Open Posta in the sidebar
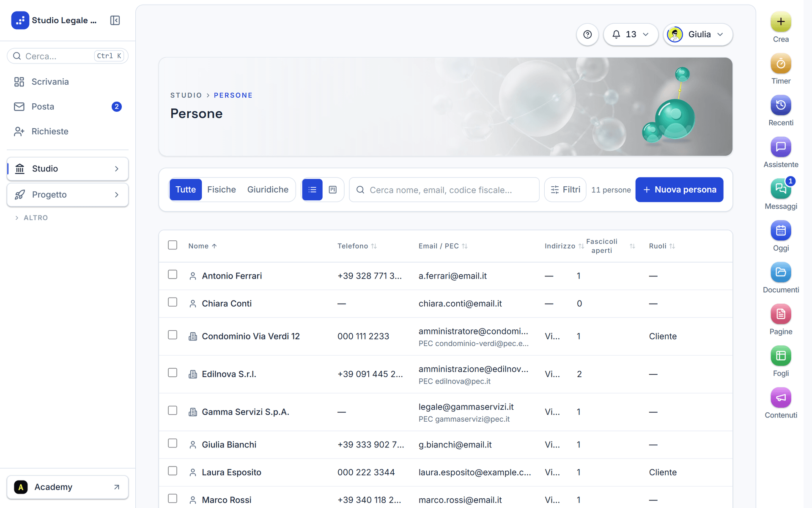The height and width of the screenshot is (508, 812). pyautogui.click(x=68, y=107)
